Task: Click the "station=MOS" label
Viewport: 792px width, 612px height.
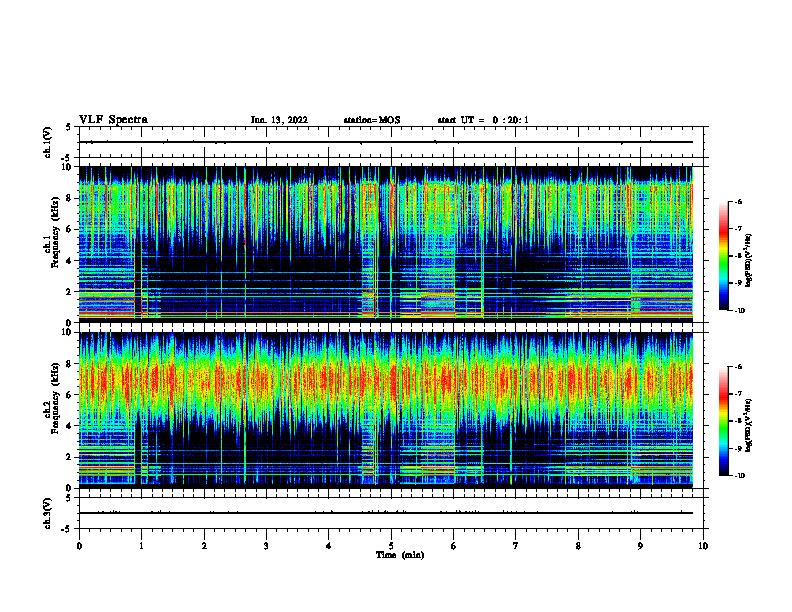Action: coord(372,120)
